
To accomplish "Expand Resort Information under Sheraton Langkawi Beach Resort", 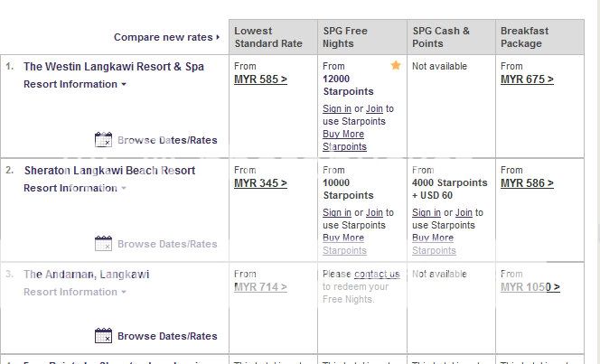I will (x=74, y=188).
